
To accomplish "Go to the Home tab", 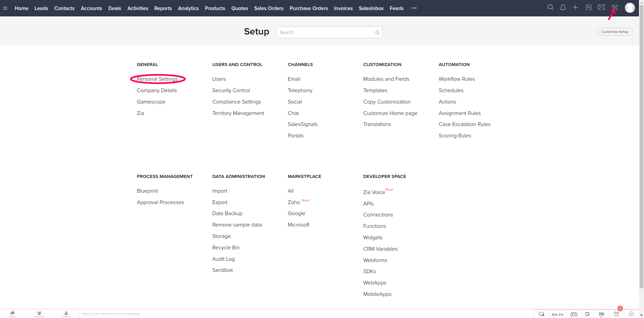I will (21, 8).
